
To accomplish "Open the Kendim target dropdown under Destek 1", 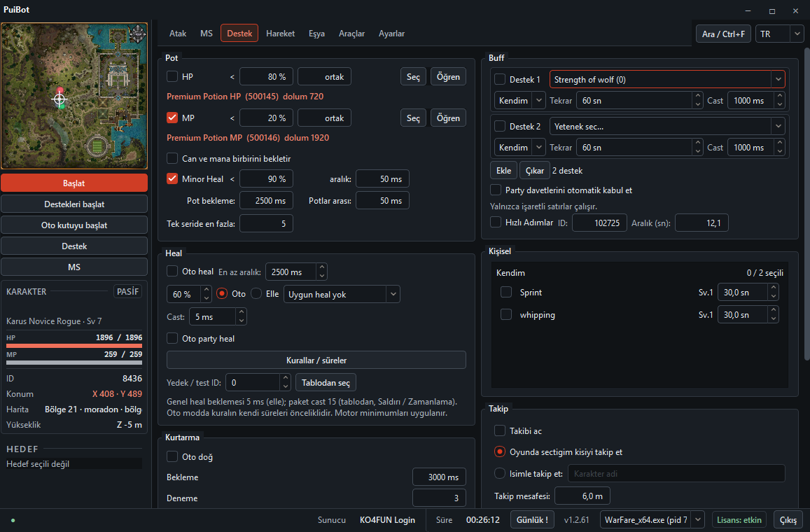I will click(x=519, y=101).
